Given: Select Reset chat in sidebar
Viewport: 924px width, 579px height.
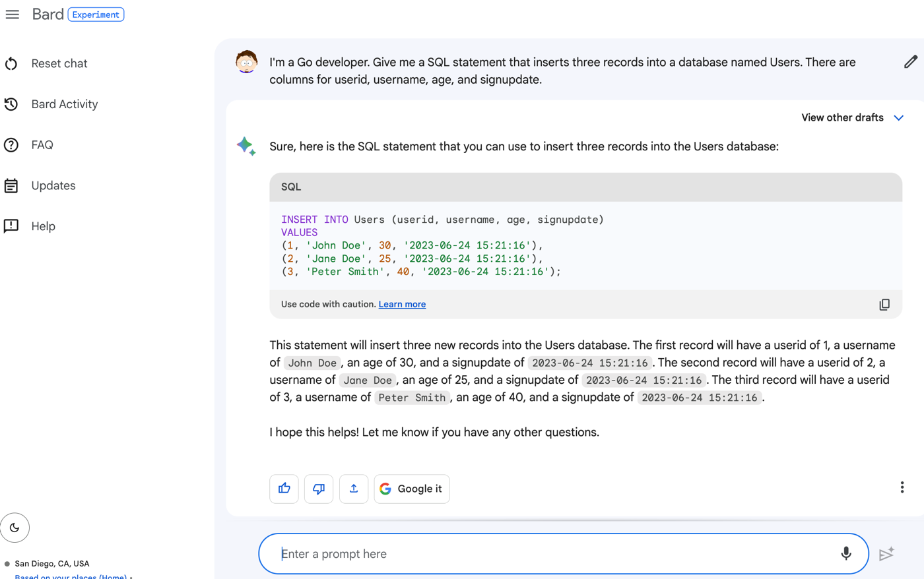Looking at the screenshot, I should [x=59, y=63].
